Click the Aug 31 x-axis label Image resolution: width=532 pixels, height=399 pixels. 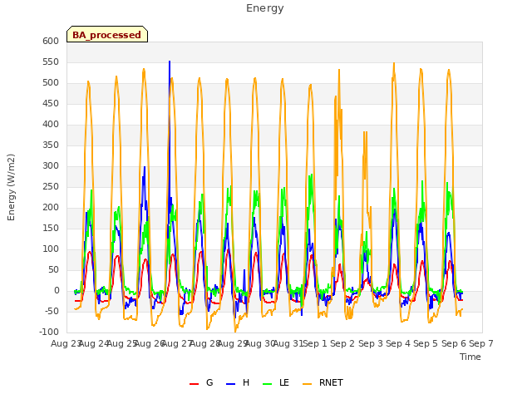coord(288,343)
